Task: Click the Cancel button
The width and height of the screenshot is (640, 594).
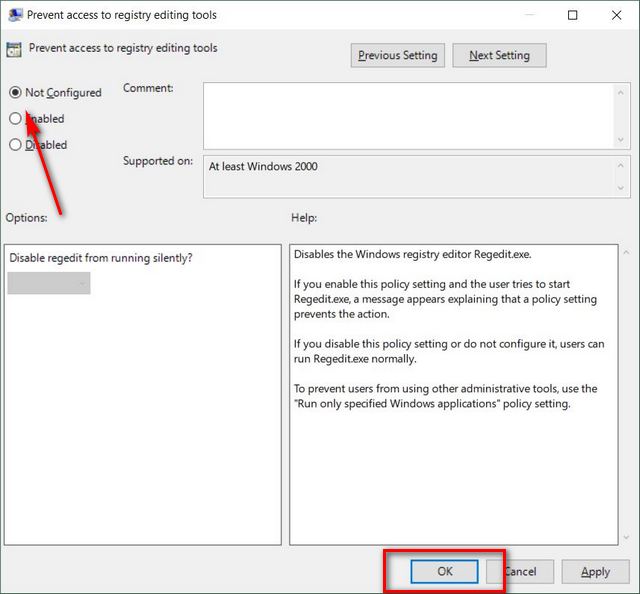Action: (x=520, y=571)
